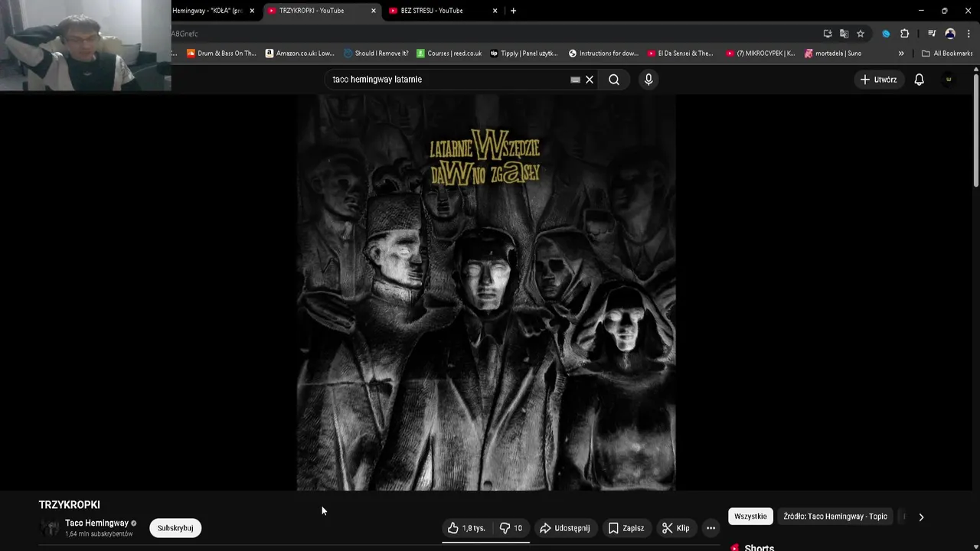
Task: Dislike the video showing 10
Action: click(x=511, y=528)
